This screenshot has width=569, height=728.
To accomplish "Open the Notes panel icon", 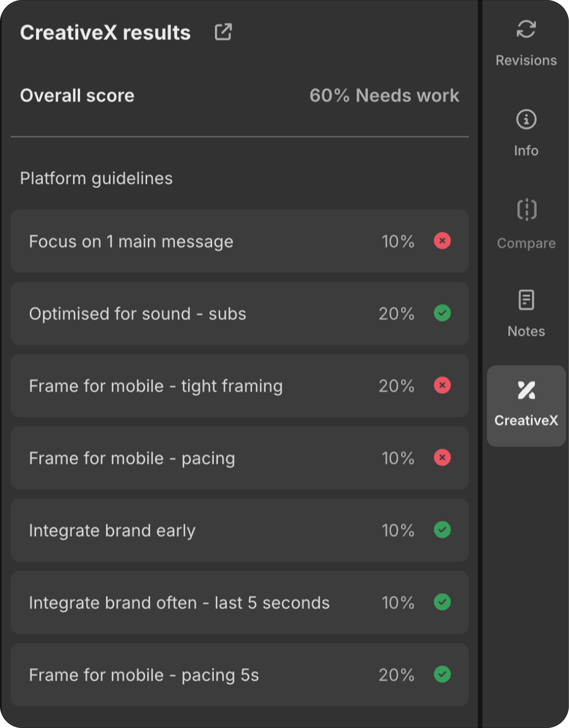I will point(526,300).
